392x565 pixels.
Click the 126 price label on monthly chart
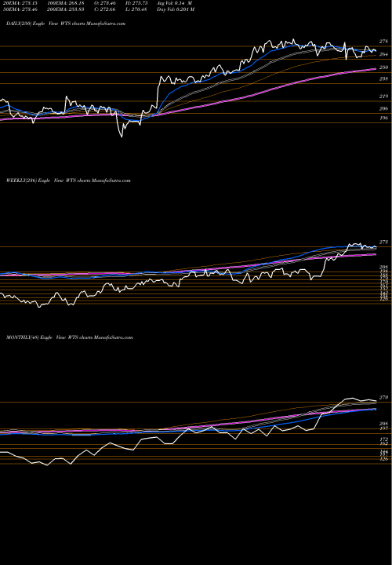(x=383, y=459)
